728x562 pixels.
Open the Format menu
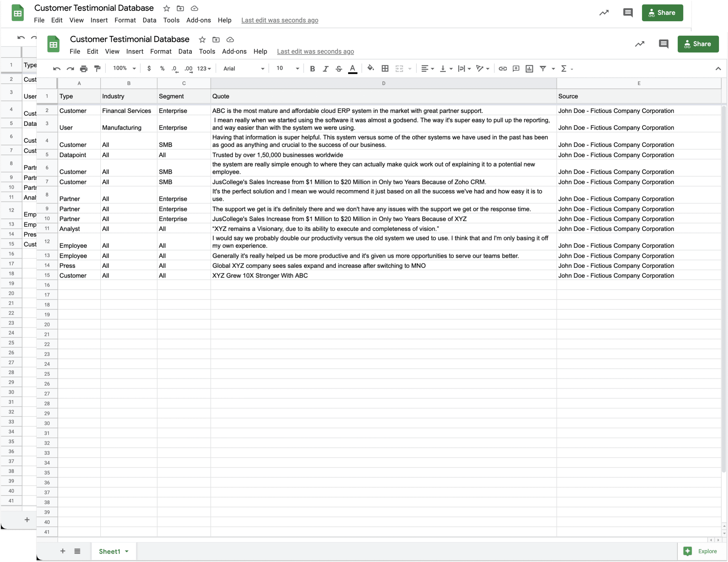[x=161, y=51]
